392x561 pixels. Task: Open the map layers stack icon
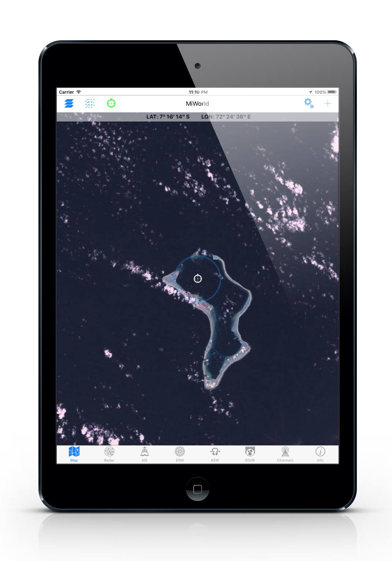[x=69, y=104]
